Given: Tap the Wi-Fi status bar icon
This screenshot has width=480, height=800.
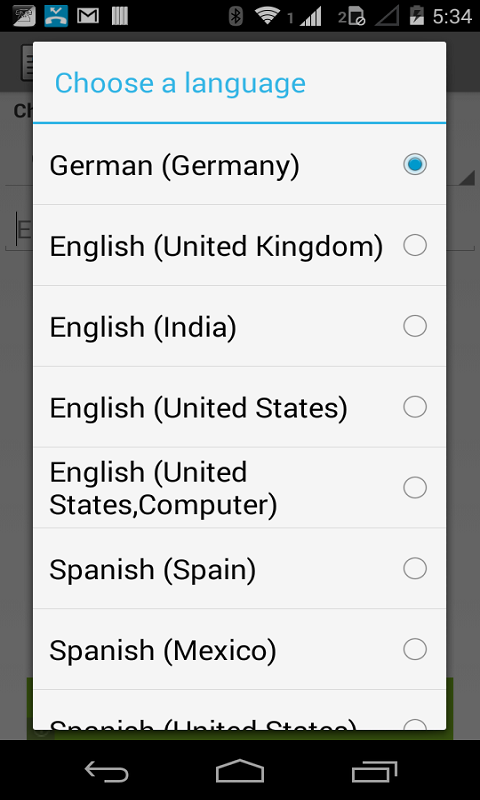Looking at the screenshot, I should point(267,15).
